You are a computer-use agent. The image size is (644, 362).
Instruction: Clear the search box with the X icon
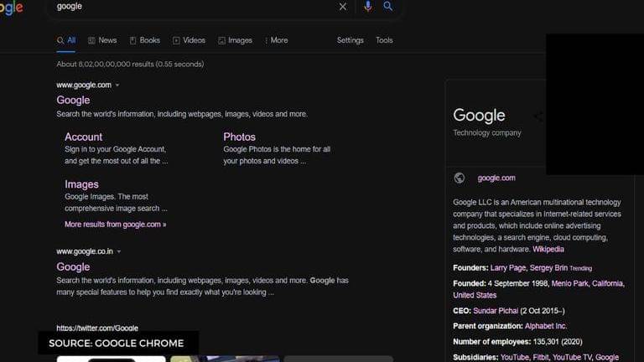342,7
